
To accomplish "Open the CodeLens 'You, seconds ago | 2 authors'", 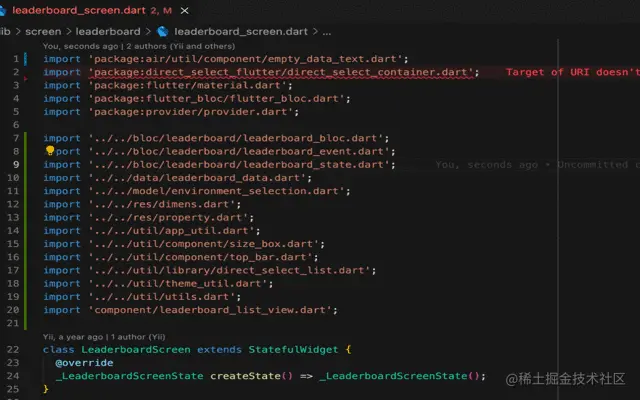I will (x=139, y=46).
